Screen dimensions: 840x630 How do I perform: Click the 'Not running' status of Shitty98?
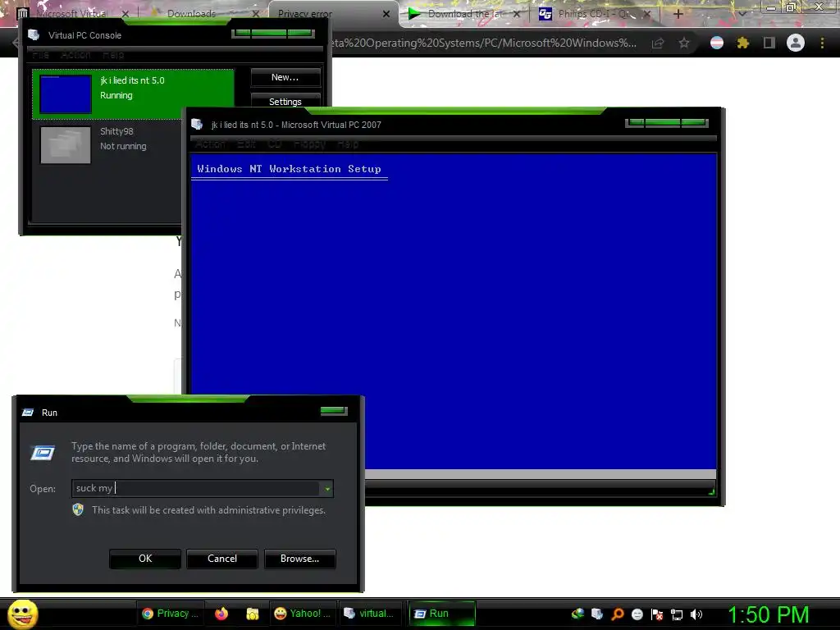pos(123,146)
